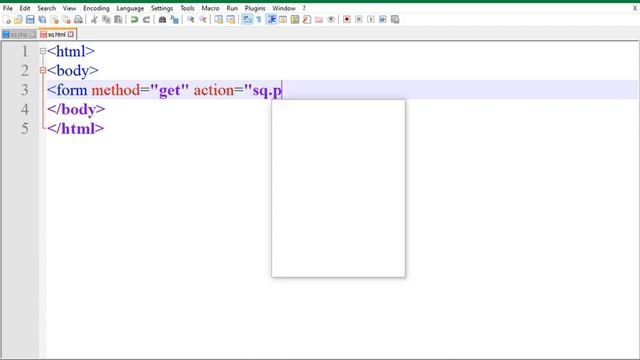Open the Document Map icon
The height and width of the screenshot is (360, 640).
click(x=295, y=20)
